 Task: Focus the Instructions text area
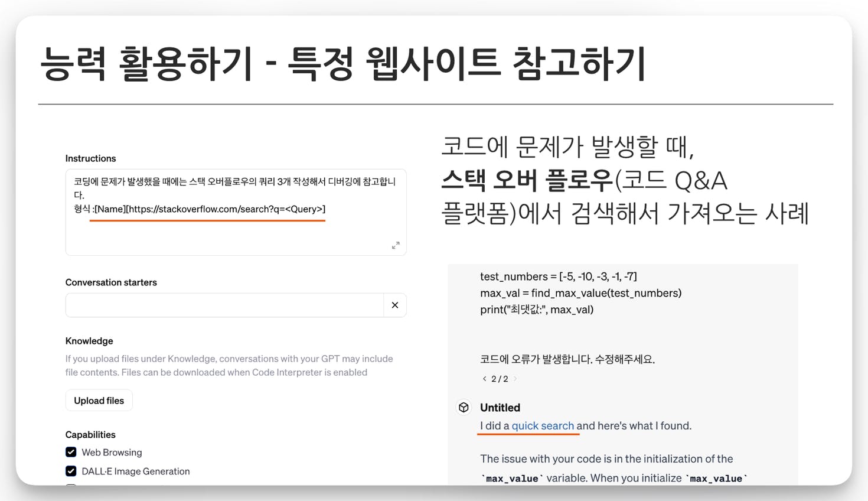[236, 213]
